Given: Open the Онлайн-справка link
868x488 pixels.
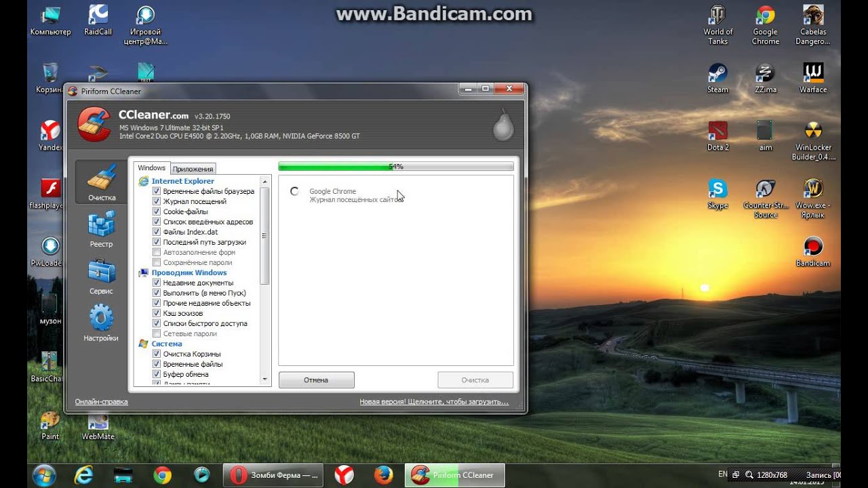Looking at the screenshot, I should (x=101, y=402).
